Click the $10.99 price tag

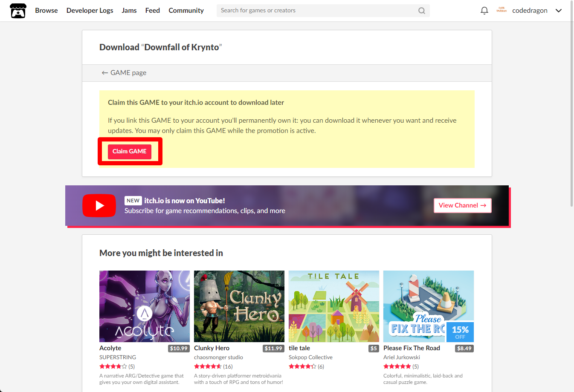click(179, 349)
